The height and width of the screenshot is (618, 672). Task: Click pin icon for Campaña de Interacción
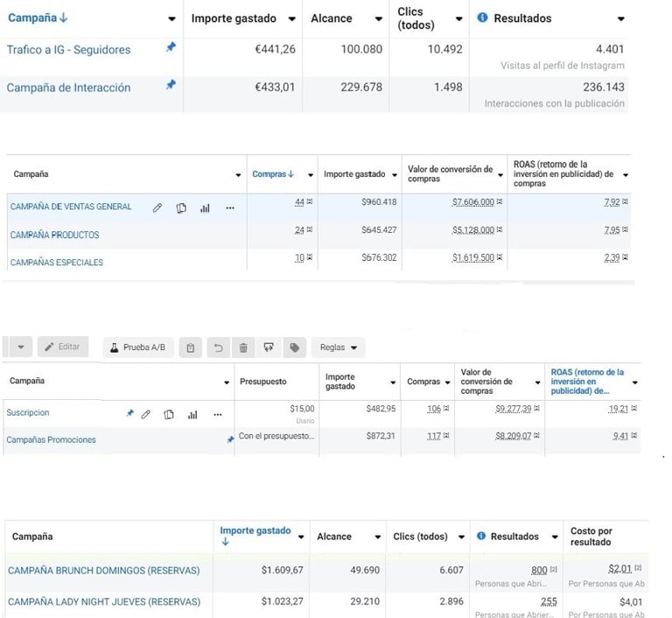[171, 85]
